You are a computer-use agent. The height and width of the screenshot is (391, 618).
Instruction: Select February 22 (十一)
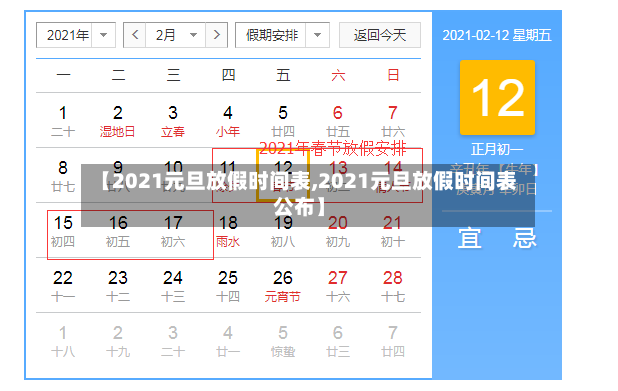pos(63,286)
